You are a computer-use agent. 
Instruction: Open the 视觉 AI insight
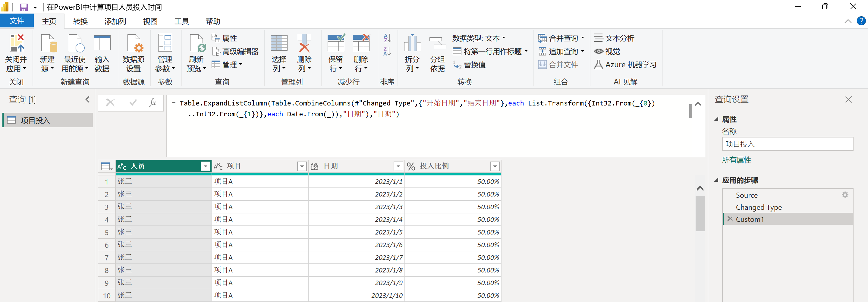coord(607,51)
